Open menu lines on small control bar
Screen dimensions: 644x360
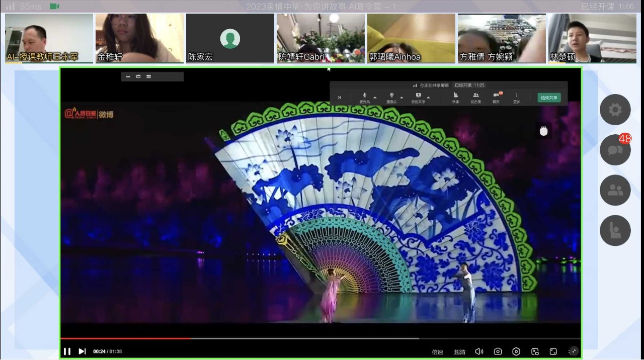pyautogui.click(x=148, y=76)
